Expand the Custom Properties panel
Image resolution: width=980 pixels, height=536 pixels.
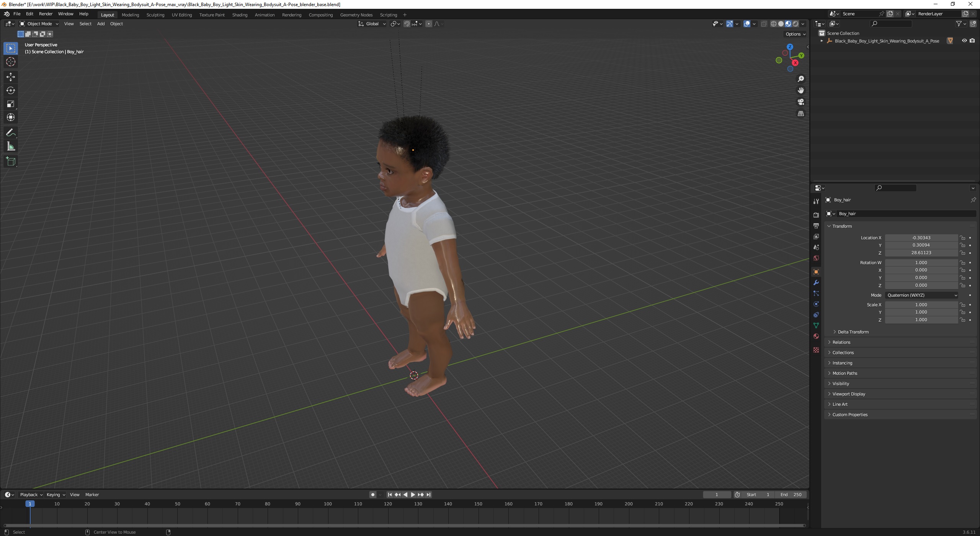pyautogui.click(x=900, y=415)
